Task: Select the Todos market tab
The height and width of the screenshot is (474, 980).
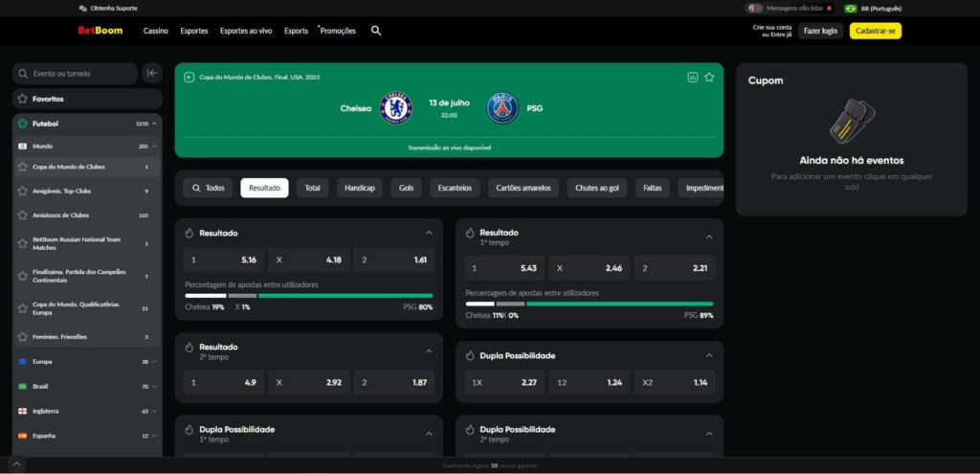Action: coord(208,188)
